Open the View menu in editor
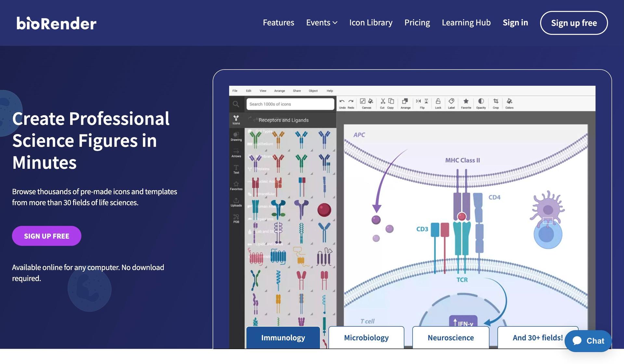This screenshot has height=364, width=624. pos(263,91)
